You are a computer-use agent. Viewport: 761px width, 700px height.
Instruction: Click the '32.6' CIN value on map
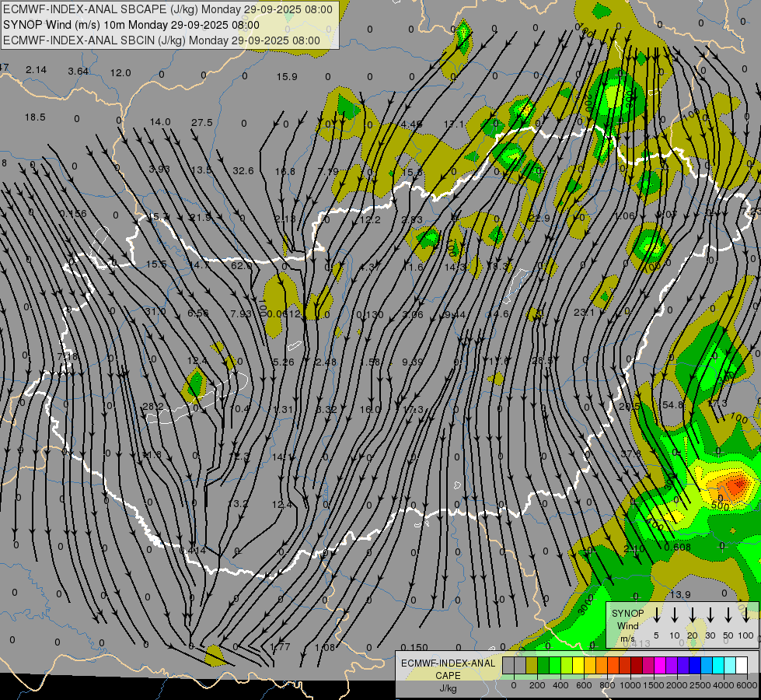(x=243, y=170)
